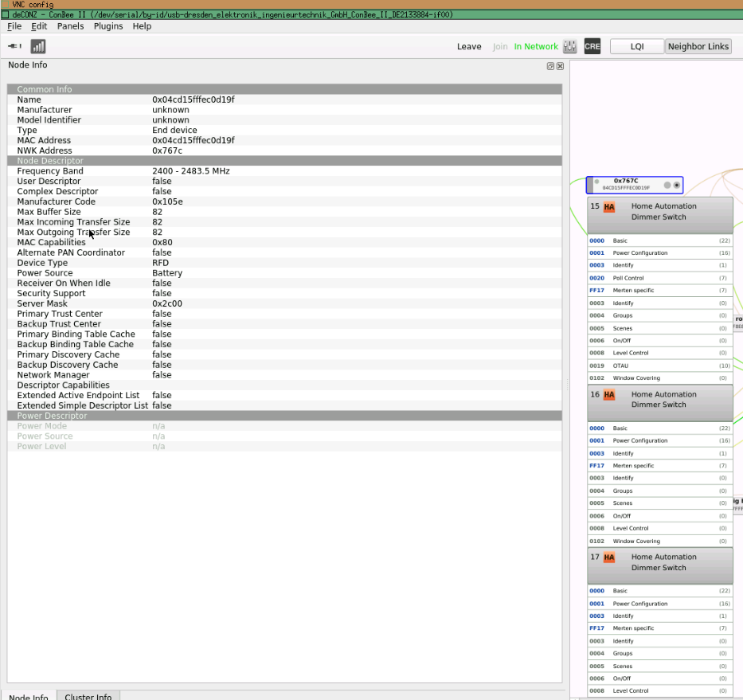Select OTAU cluster 0019 in endpoint 15
This screenshot has width=743, height=700.
point(660,366)
